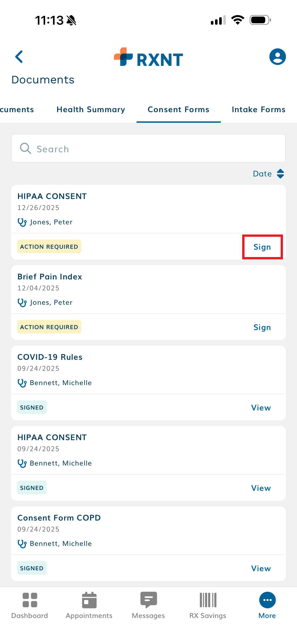297x644 pixels.
Task: Click into the Search field
Action: tap(155, 149)
